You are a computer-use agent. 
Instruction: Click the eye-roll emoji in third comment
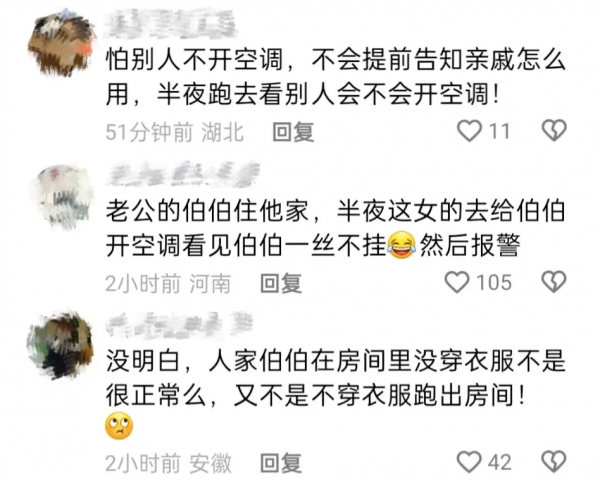119,426
